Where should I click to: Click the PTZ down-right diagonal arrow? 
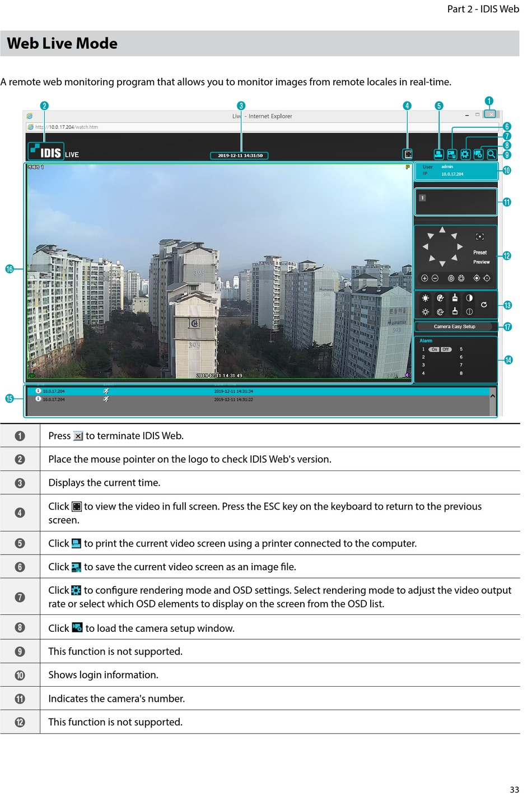[x=454, y=258]
